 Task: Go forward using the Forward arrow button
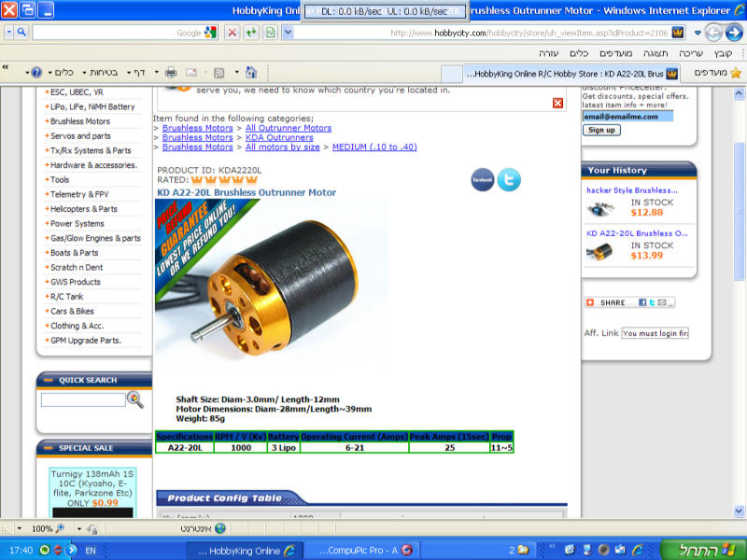pyautogui.click(x=734, y=33)
